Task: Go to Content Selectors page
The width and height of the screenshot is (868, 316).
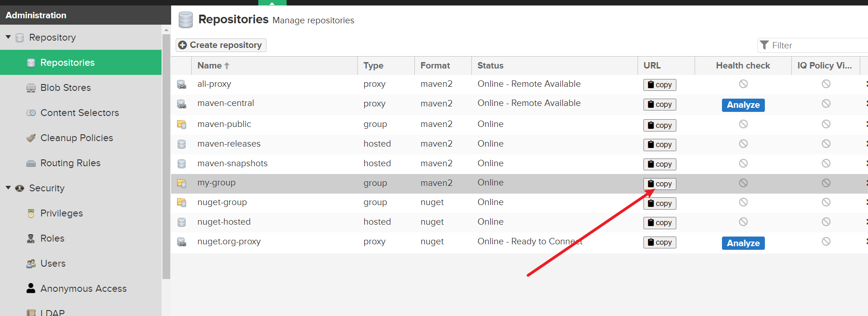Action: (x=79, y=113)
